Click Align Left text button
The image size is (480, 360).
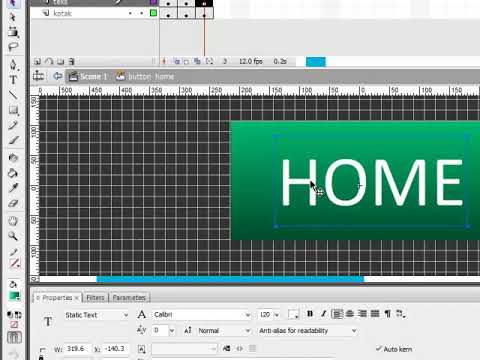[x=337, y=314]
